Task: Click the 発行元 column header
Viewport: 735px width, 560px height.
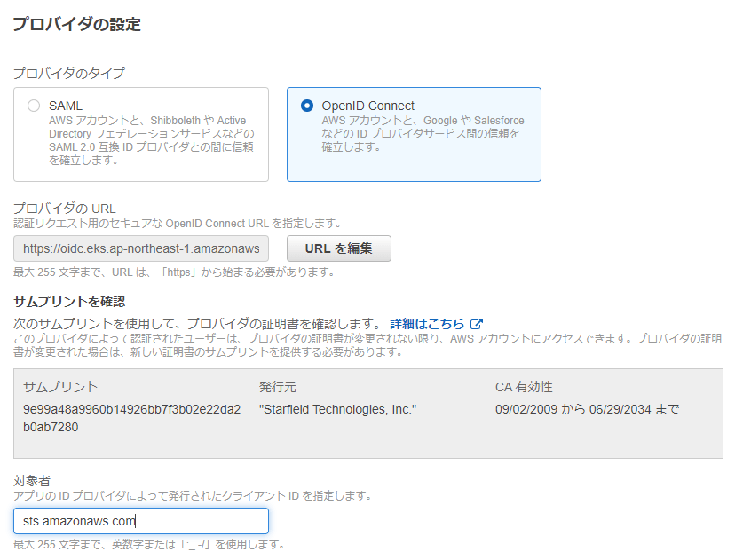Action: [x=278, y=387]
